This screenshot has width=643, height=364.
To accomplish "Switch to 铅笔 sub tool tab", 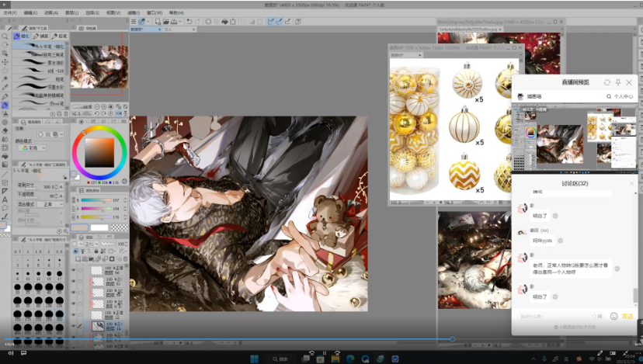I will point(61,36).
